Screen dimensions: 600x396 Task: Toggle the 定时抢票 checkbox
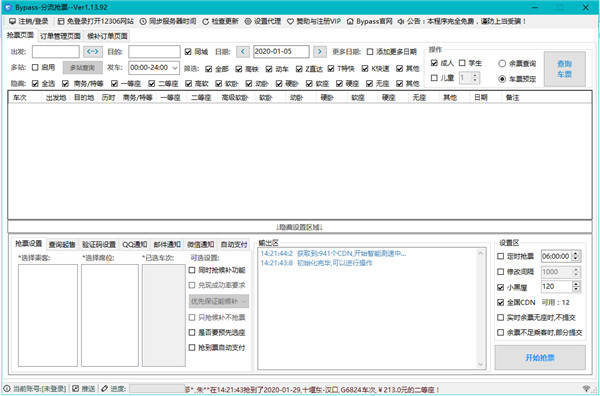pos(501,256)
